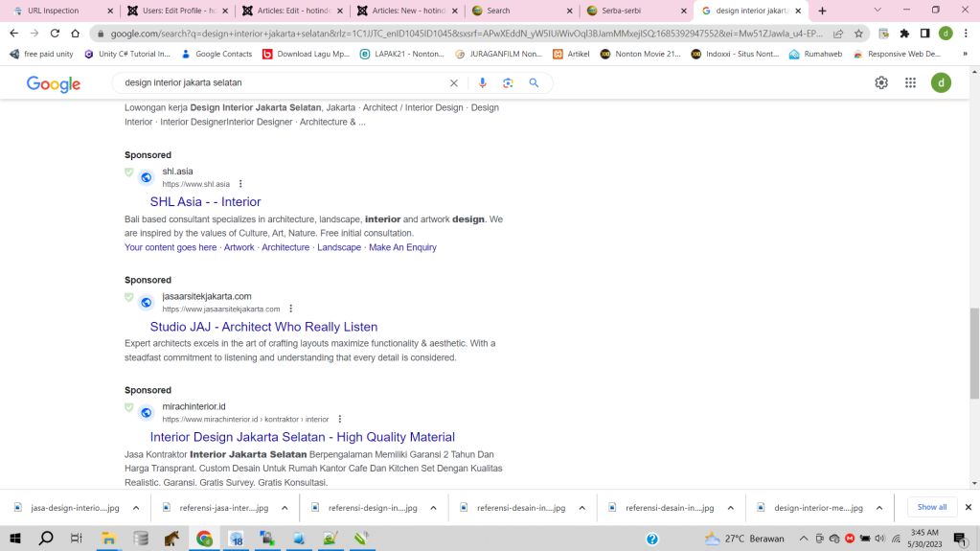Clear the search box with the X icon

[x=454, y=83]
